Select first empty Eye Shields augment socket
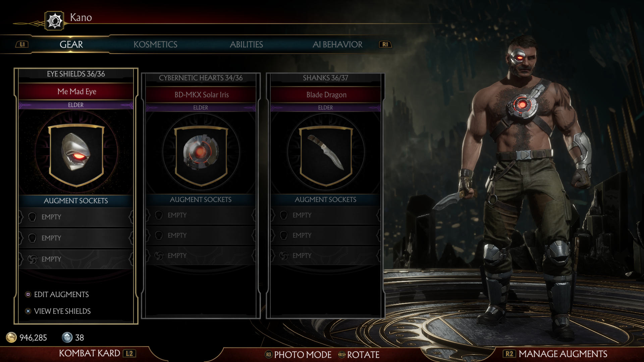This screenshot has height=362, width=644. point(76,217)
